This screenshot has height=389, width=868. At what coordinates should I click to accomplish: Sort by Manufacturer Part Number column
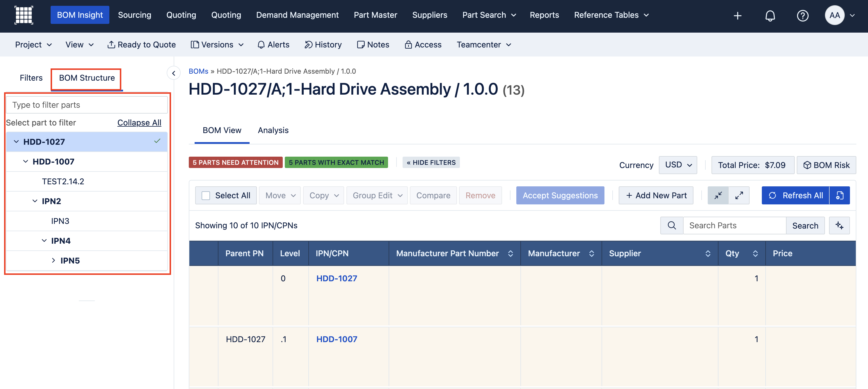point(510,253)
